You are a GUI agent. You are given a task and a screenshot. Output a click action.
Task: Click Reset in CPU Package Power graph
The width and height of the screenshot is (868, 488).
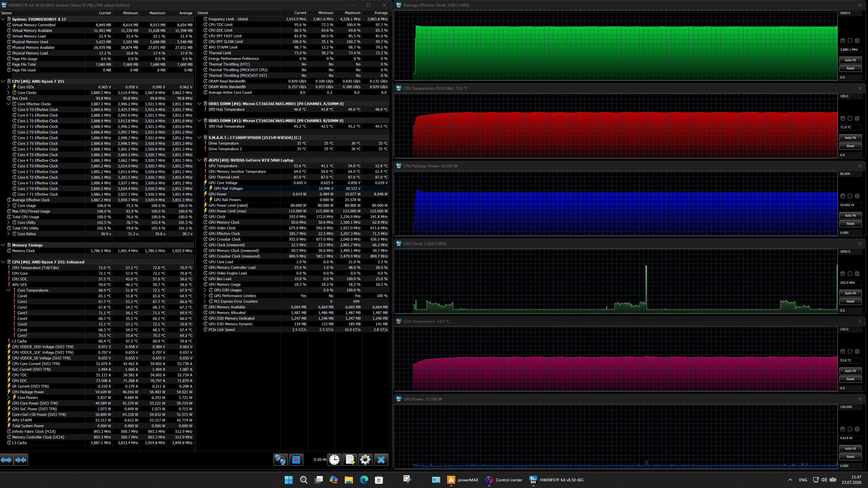click(850, 224)
